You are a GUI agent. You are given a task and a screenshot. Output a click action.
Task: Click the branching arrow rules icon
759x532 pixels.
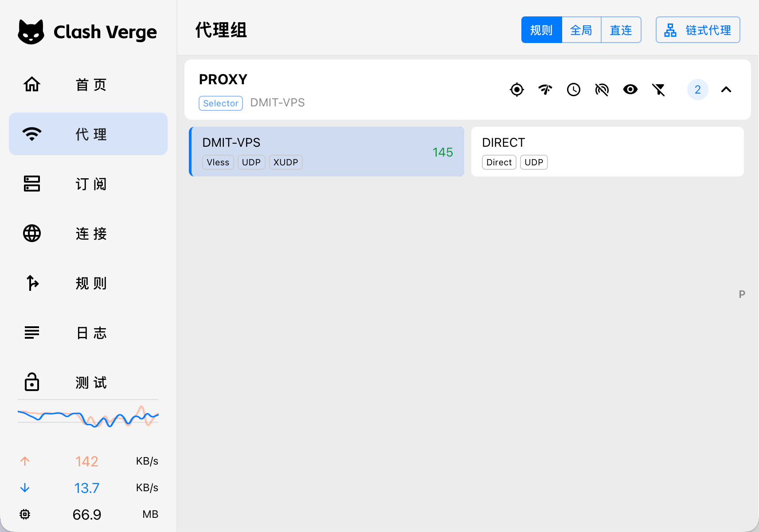tap(32, 283)
